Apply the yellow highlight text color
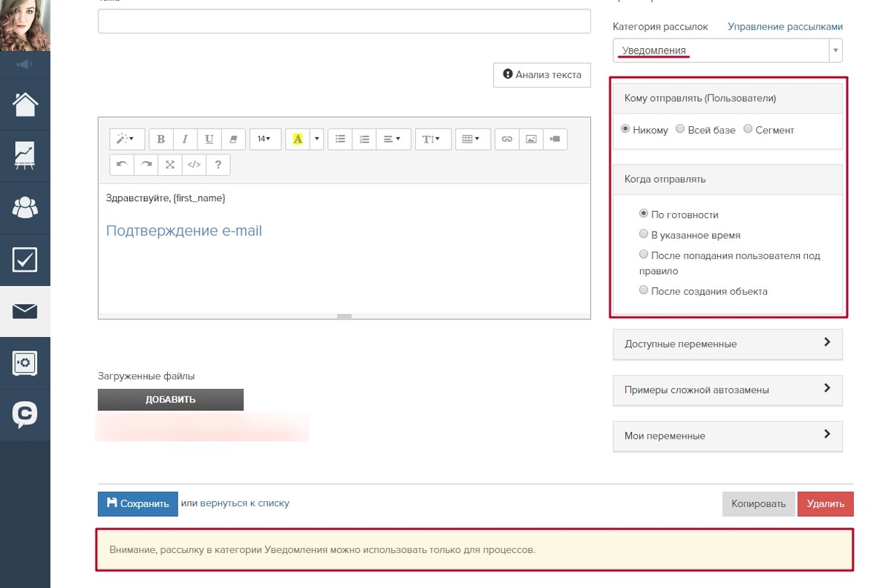Image resolution: width=891 pixels, height=588 pixels. tap(298, 139)
